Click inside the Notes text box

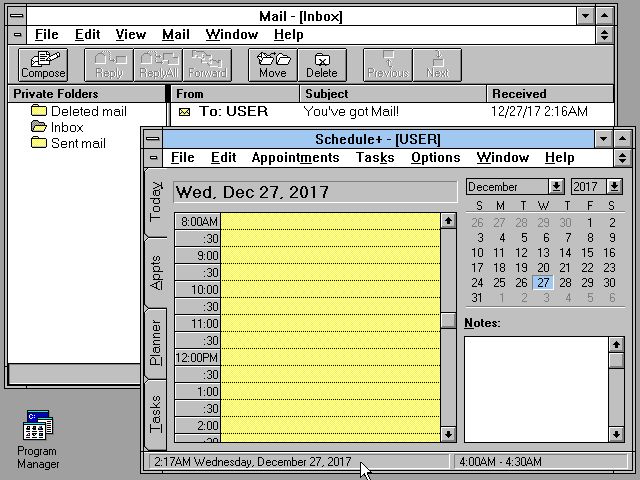536,389
